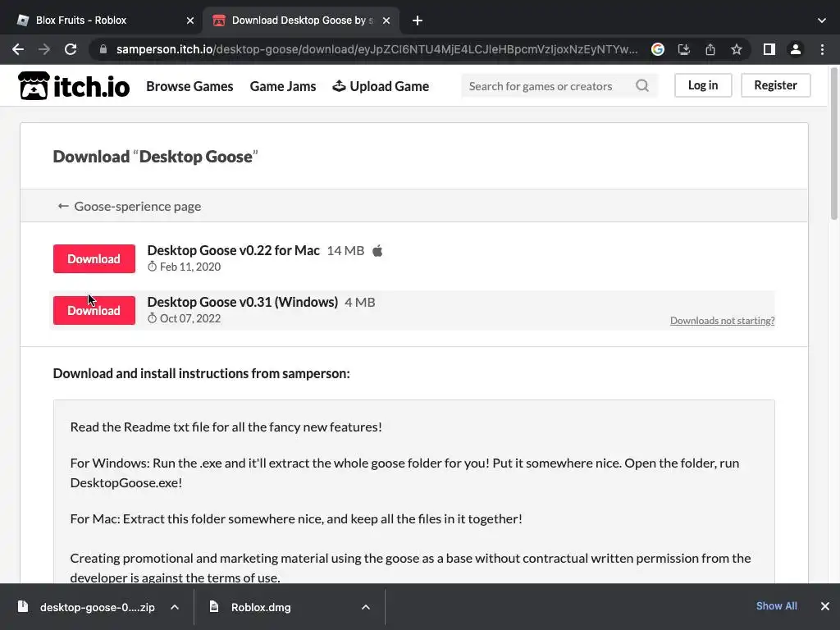Expand the tab search chevron
840x630 pixels.
click(822, 21)
